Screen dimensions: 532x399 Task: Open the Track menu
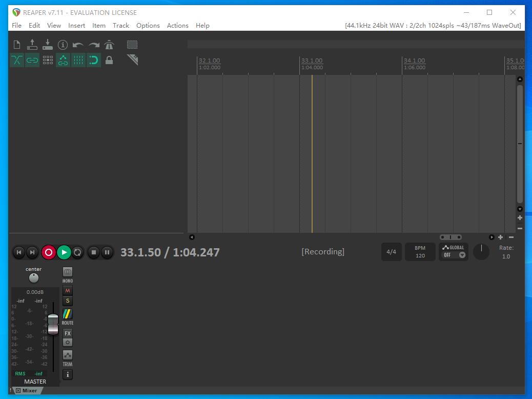click(121, 25)
